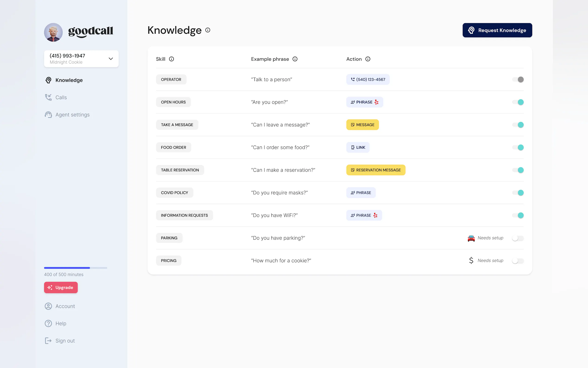
Task: Click info icon next to Knowledge title
Action: coord(208,30)
